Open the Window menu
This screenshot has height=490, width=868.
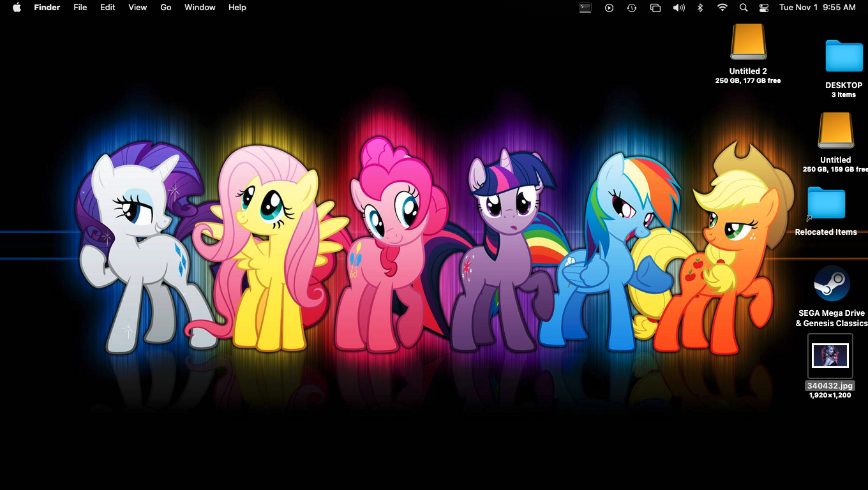click(x=200, y=8)
